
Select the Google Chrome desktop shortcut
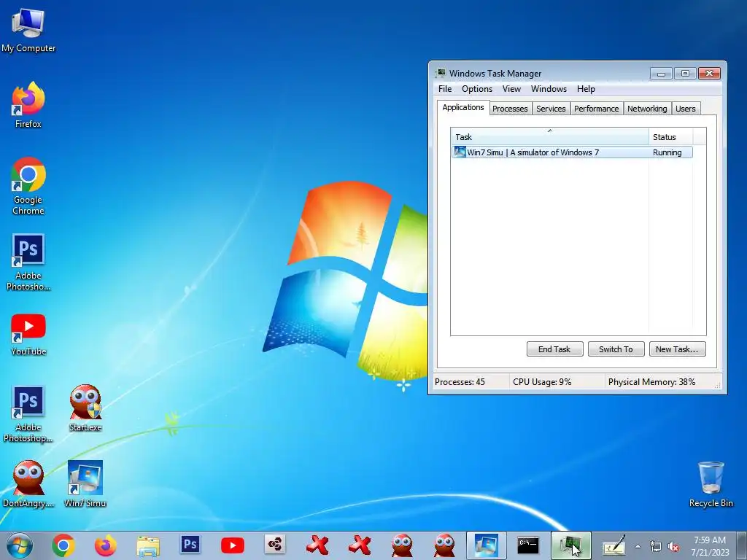[28, 186]
